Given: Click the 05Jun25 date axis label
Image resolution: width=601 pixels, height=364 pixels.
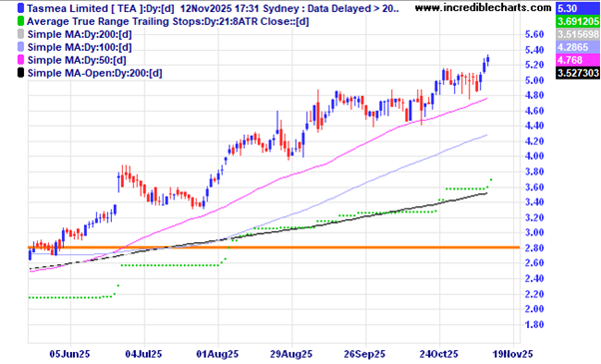Looking at the screenshot, I should click(70, 354).
